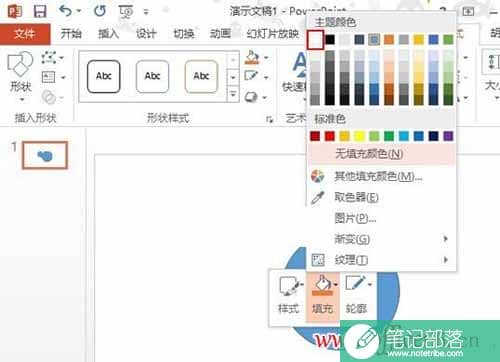500x362 pixels.
Task: Undo the last action
Action: (x=65, y=11)
